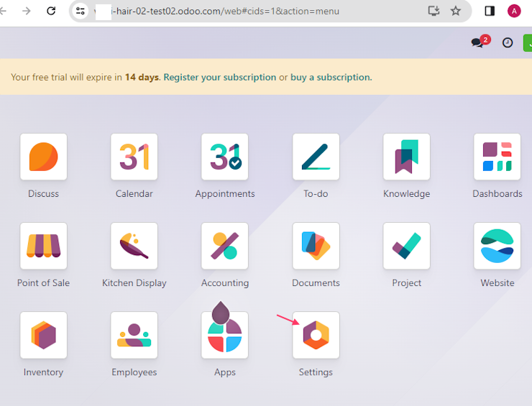
Task: Open the Employees app
Action: pyautogui.click(x=134, y=335)
